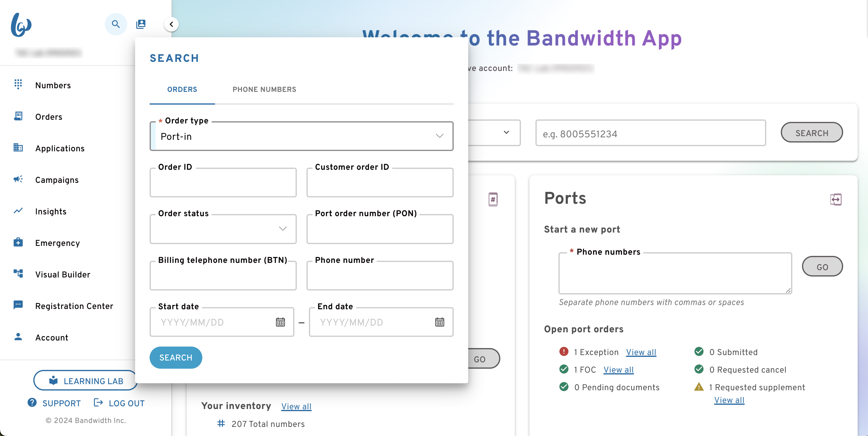The image size is (868, 436).
Task: View all Requested supplement orders
Action: pos(729,400)
